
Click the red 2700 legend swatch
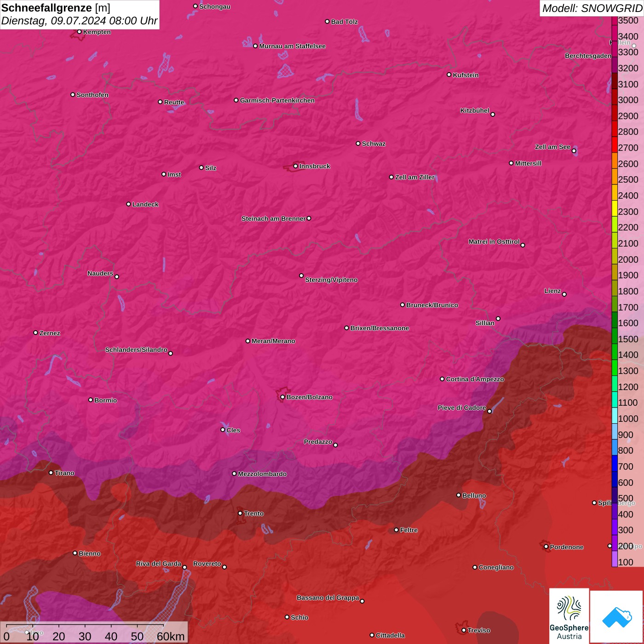click(x=615, y=145)
